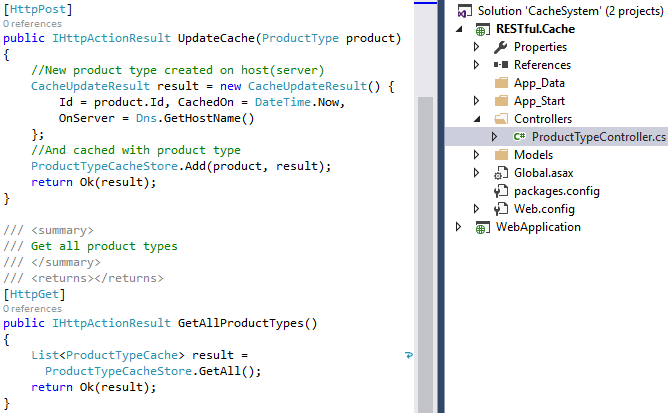Image resolution: width=668 pixels, height=413 pixels.
Task: Click the UpdateCache method name
Action: click(x=216, y=38)
